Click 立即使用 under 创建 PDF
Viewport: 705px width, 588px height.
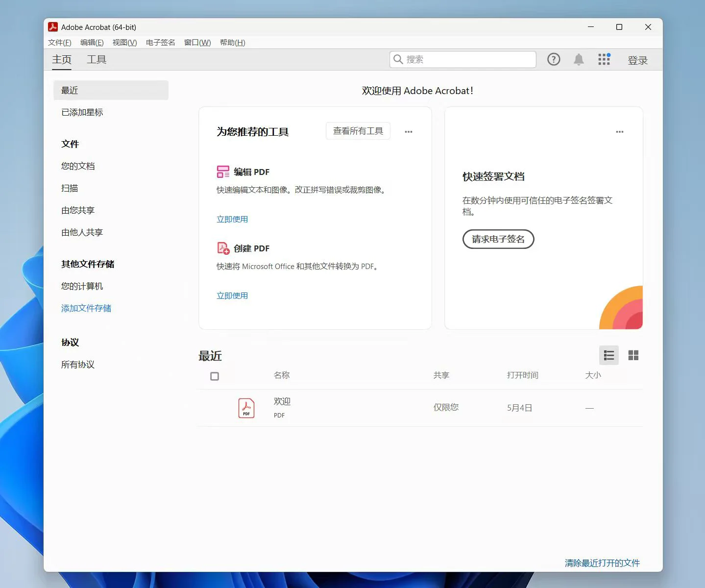(232, 295)
